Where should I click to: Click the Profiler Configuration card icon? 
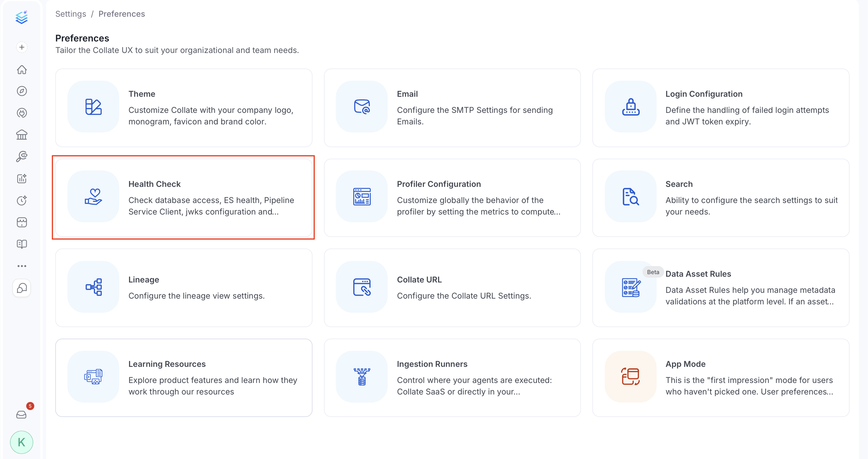click(362, 196)
